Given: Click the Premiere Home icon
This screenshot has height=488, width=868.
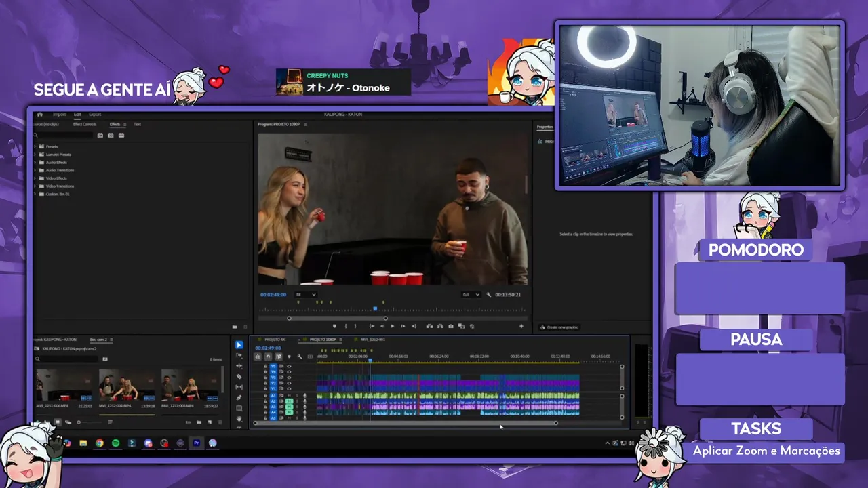Looking at the screenshot, I should (40, 115).
